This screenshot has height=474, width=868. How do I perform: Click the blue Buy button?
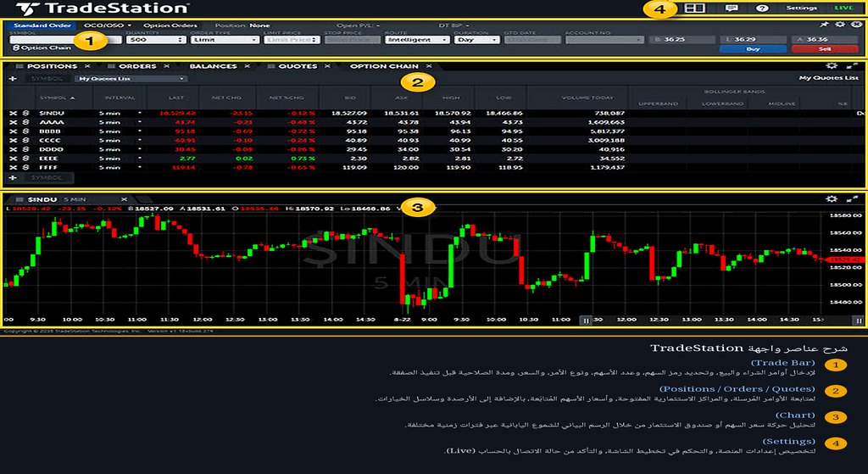point(753,48)
